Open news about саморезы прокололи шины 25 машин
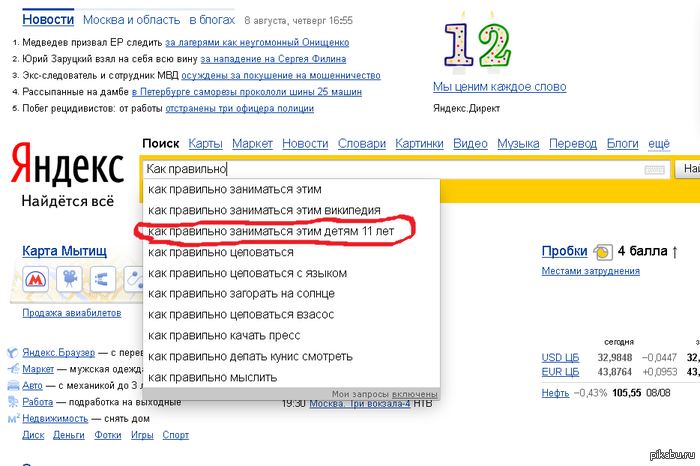 click(247, 92)
